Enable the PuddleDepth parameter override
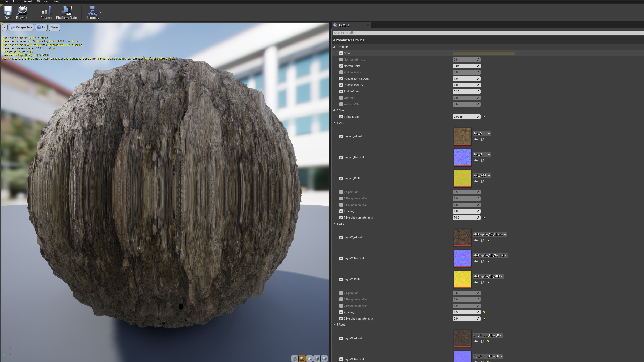Image resolution: width=644 pixels, height=362 pixels. tap(341, 72)
